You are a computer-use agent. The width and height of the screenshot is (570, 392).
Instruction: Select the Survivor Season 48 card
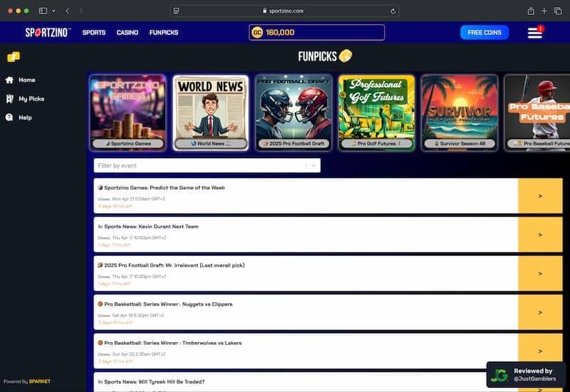pos(460,113)
